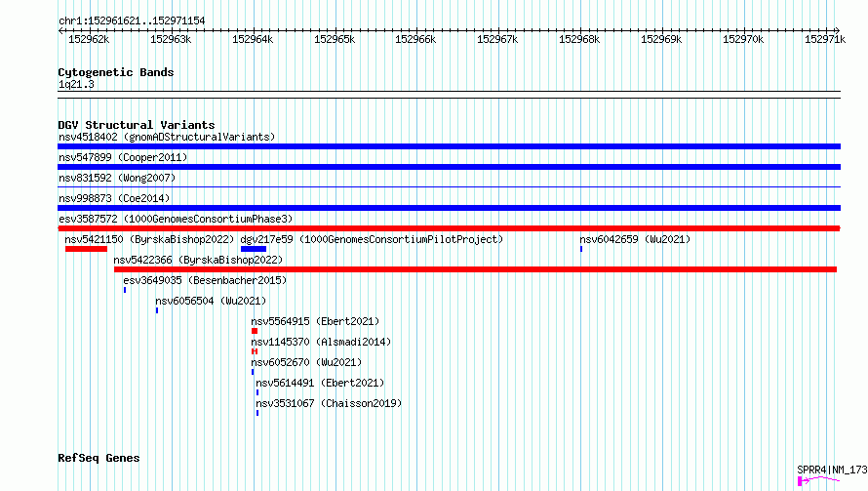
Task: Click the 152962k ruler position
Action: pyautogui.click(x=89, y=39)
